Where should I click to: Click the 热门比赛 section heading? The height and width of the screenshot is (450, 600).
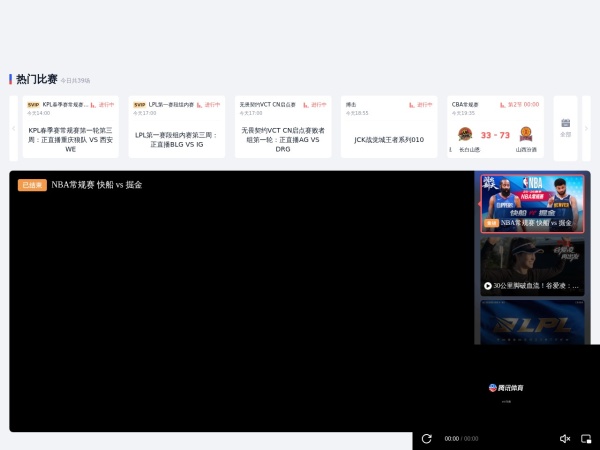(x=36, y=79)
